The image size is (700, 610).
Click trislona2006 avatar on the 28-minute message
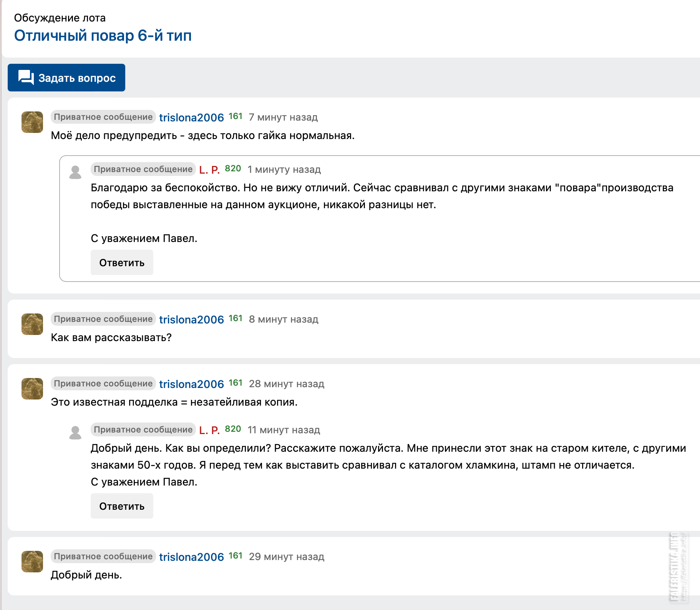(x=32, y=389)
